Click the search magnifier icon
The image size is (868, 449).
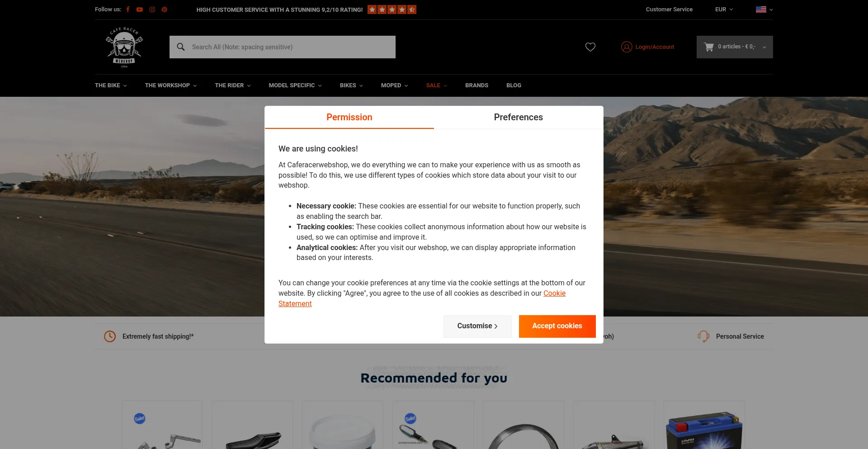point(181,47)
